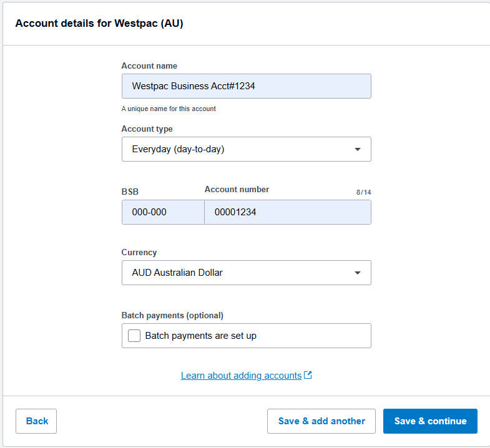Image resolution: width=490 pixels, height=448 pixels.
Task: Click the 8/14 character counter
Action: pyautogui.click(x=363, y=192)
